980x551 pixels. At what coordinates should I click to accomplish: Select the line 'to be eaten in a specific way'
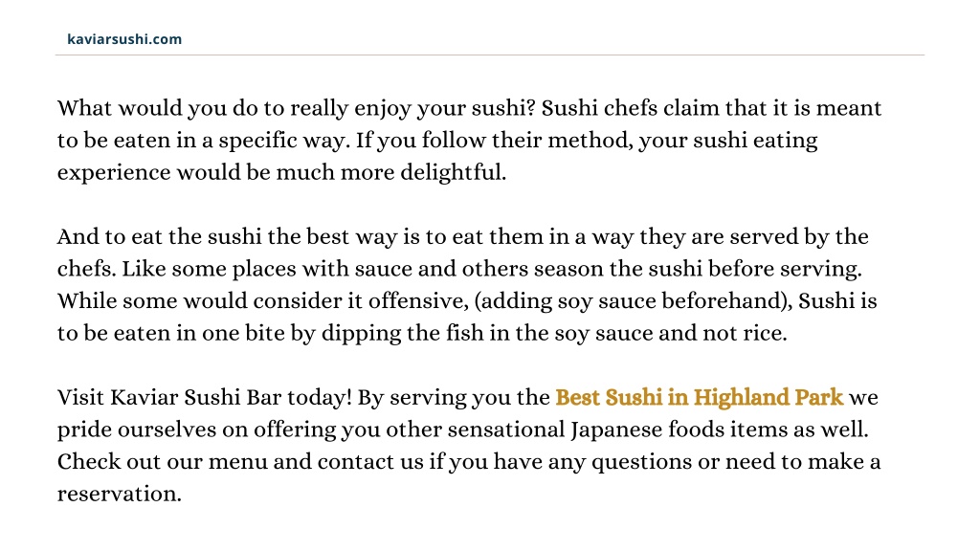coord(203,140)
